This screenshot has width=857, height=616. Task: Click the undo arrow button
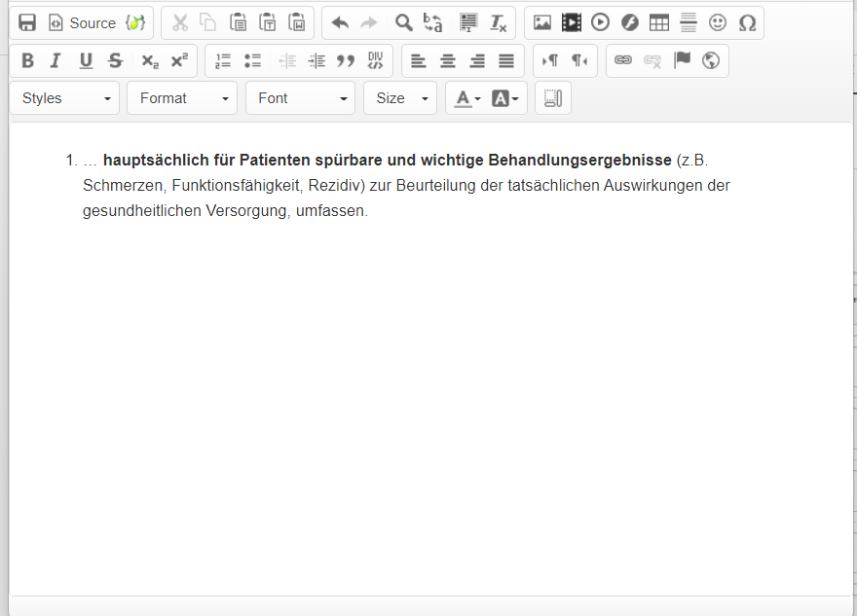(x=340, y=22)
